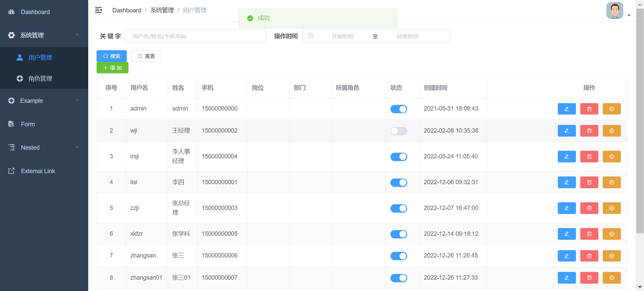
Task: Open Form from the sidebar
Action: click(x=44, y=124)
